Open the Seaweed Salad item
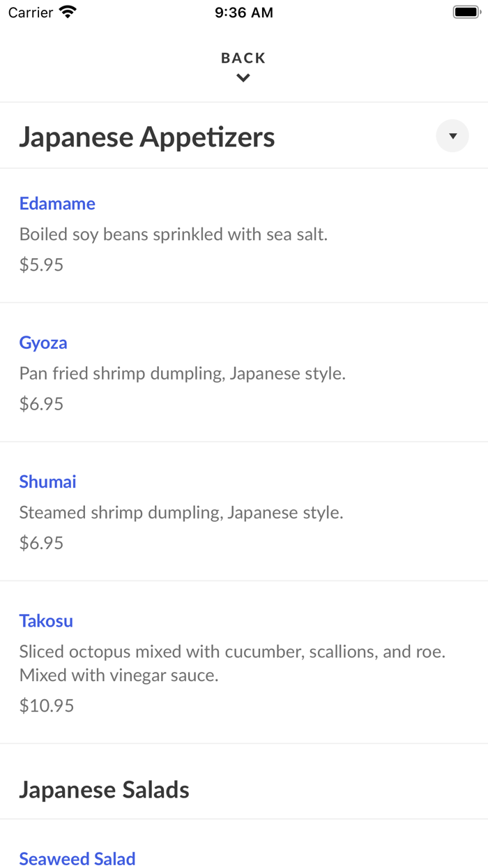This screenshot has width=488, height=868. 77,858
